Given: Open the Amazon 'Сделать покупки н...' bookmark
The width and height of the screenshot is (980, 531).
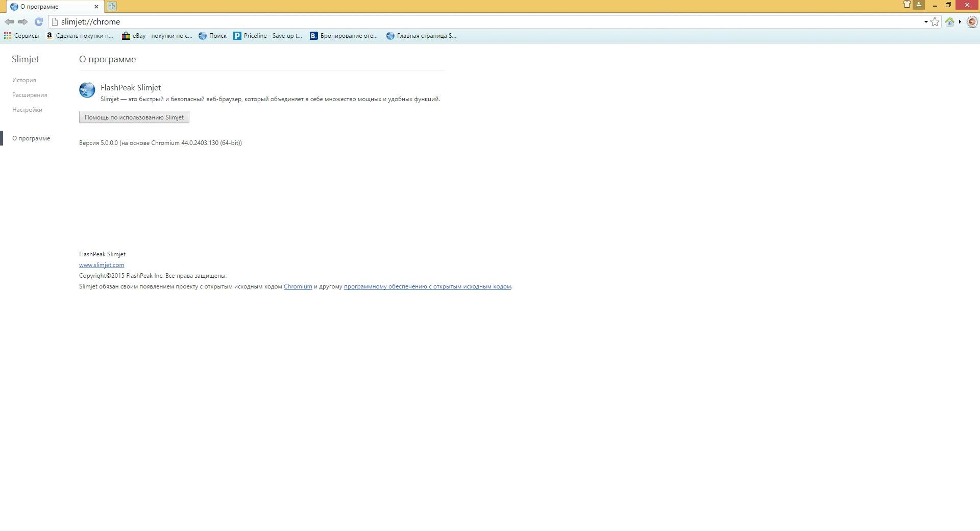Looking at the screenshot, I should coord(80,36).
